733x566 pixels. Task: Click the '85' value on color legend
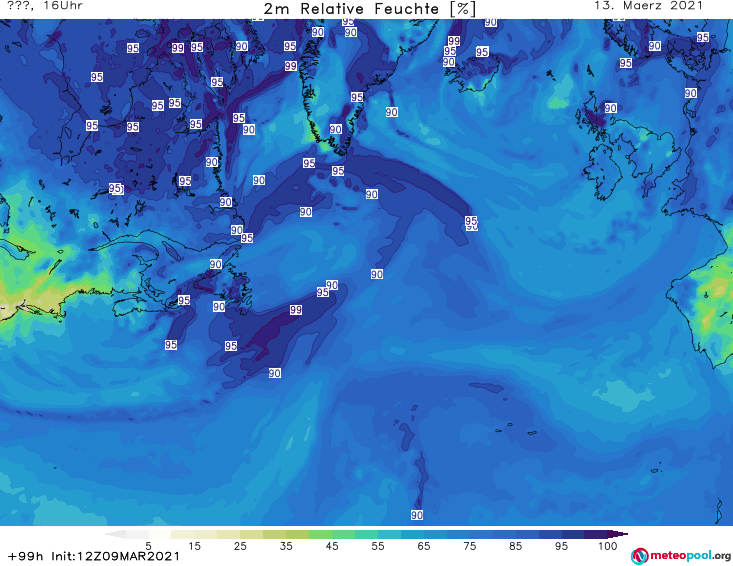click(515, 546)
